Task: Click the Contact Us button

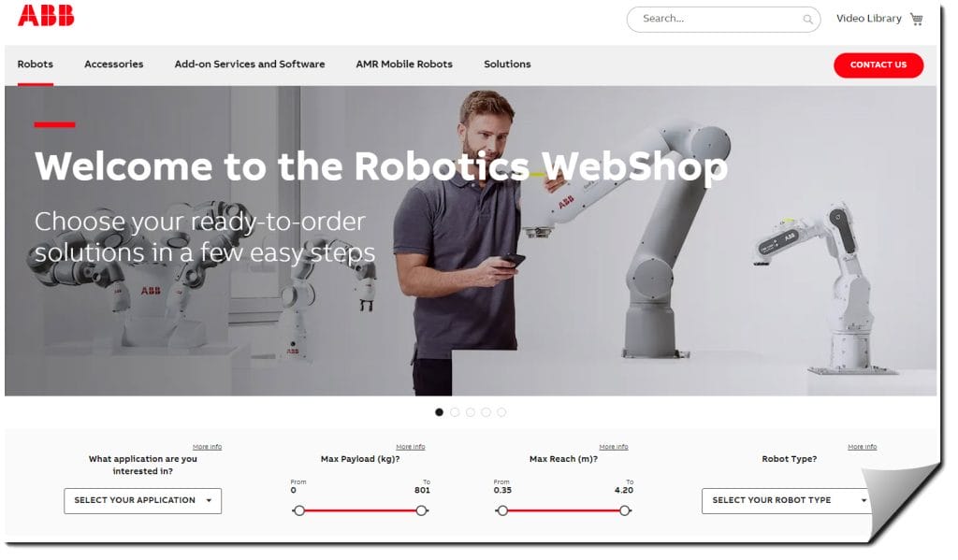Action: (x=878, y=65)
